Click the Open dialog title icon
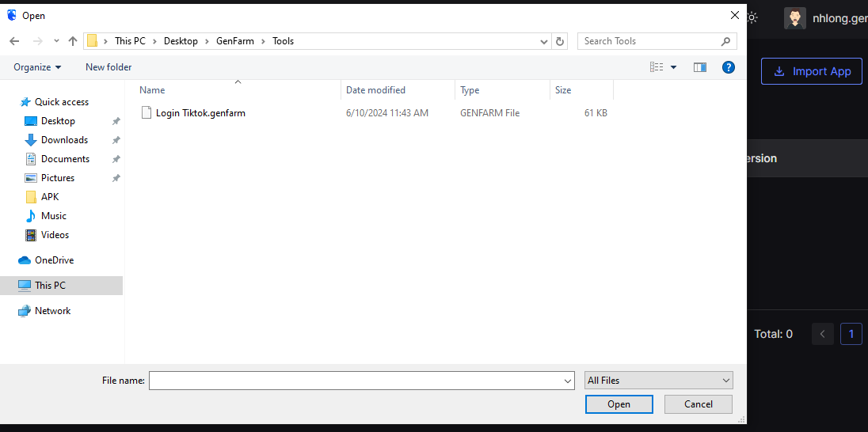This screenshot has height=432, width=868. tap(12, 16)
